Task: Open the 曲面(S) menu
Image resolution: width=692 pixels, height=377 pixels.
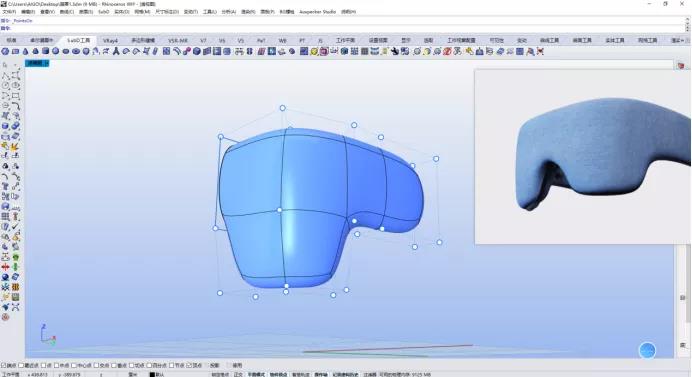Action: click(86, 11)
